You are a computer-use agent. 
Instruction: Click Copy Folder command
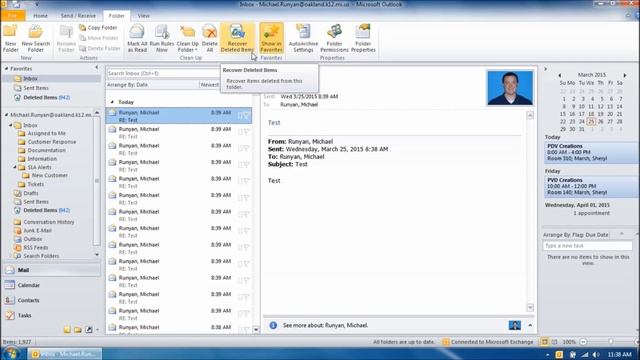[98, 27]
